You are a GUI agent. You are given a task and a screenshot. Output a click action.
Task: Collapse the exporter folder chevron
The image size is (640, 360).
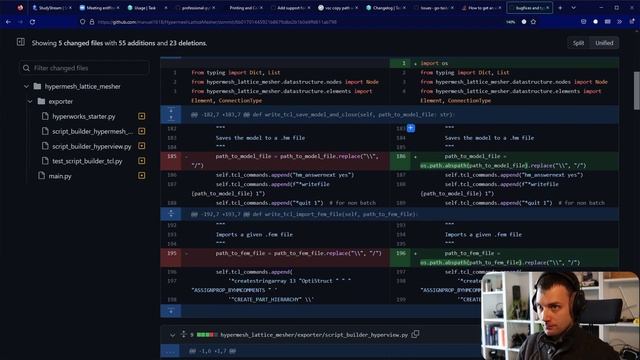click(30, 101)
